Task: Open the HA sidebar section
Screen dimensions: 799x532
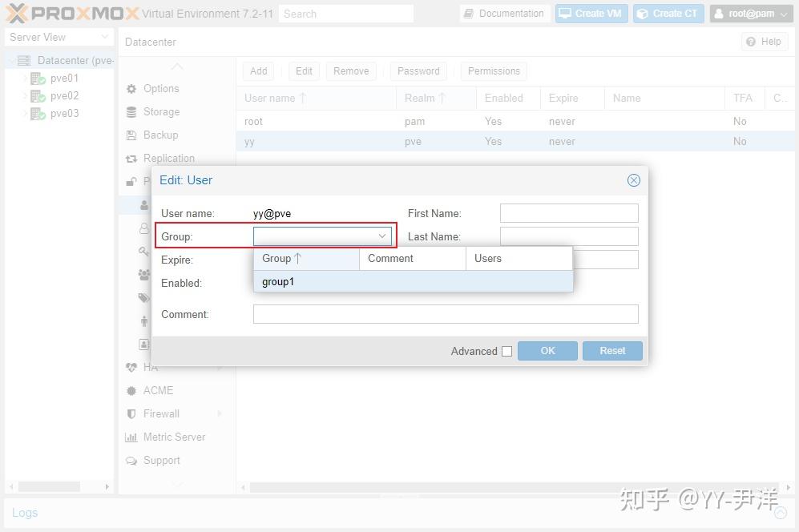Action: (x=150, y=367)
